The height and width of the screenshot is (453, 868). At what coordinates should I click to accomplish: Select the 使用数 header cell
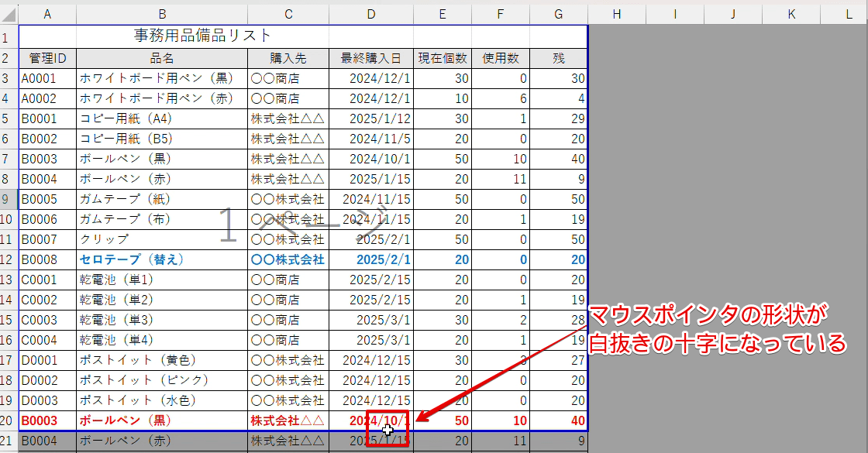click(500, 57)
